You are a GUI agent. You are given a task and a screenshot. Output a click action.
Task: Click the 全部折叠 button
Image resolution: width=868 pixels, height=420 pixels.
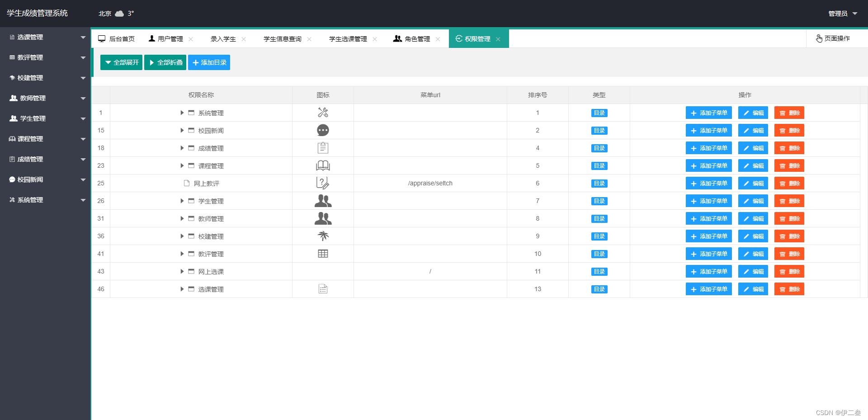tap(165, 62)
